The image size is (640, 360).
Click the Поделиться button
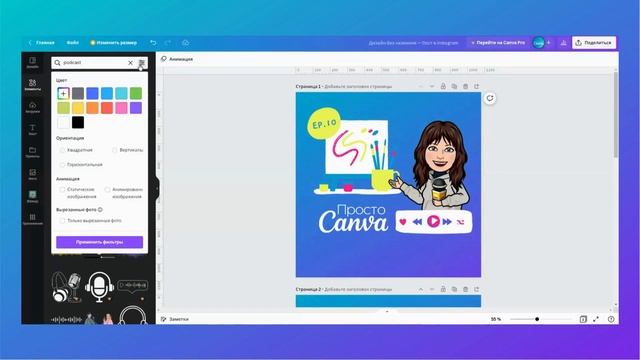pyautogui.click(x=594, y=42)
